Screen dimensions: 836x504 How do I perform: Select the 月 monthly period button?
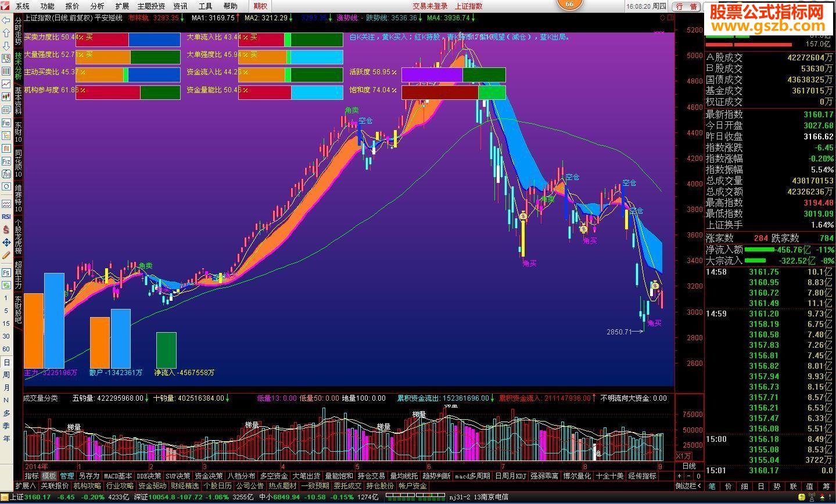(6, 387)
